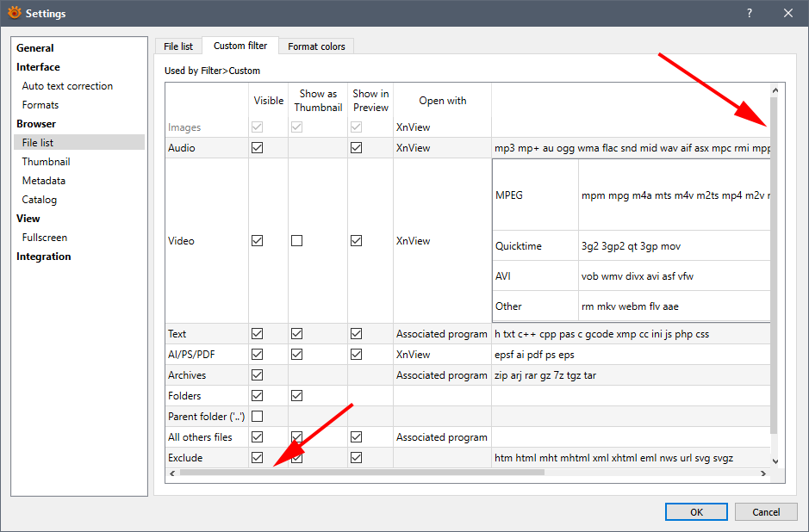Image resolution: width=809 pixels, height=532 pixels.
Task: Click the XnView app icon in title bar
Action: tap(14, 13)
